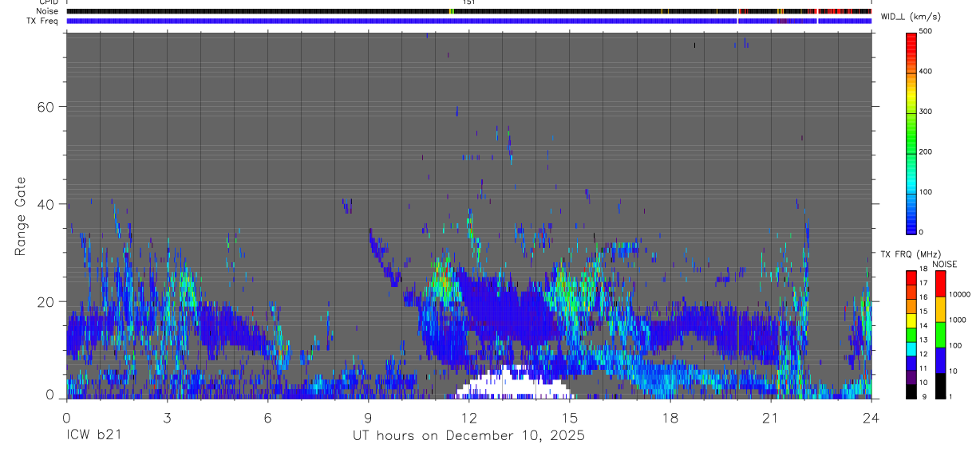This screenshot has width=980, height=452.
Task: Click the 15 label on TX FRQ legend
Action: 923,312
